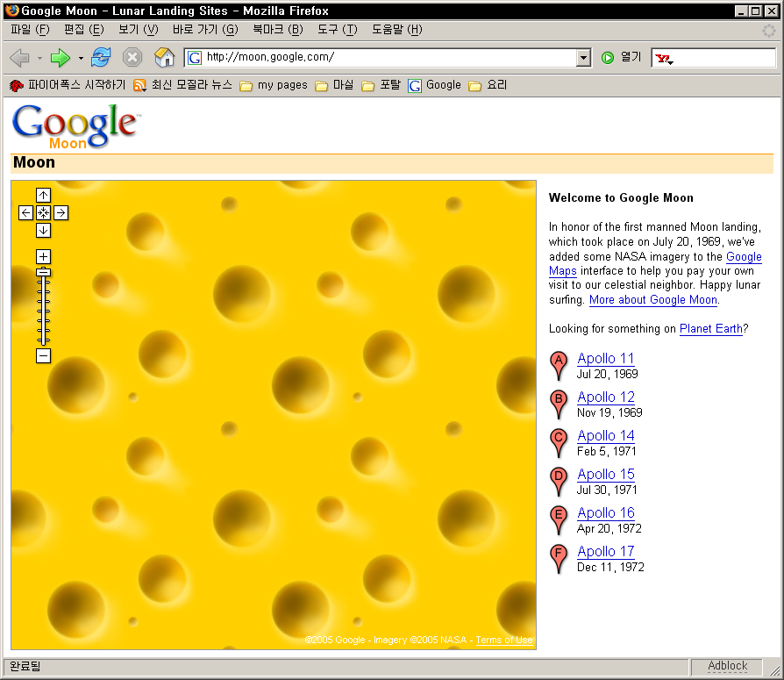Open the 파일 (F) menu
784x680 pixels.
coord(30,30)
